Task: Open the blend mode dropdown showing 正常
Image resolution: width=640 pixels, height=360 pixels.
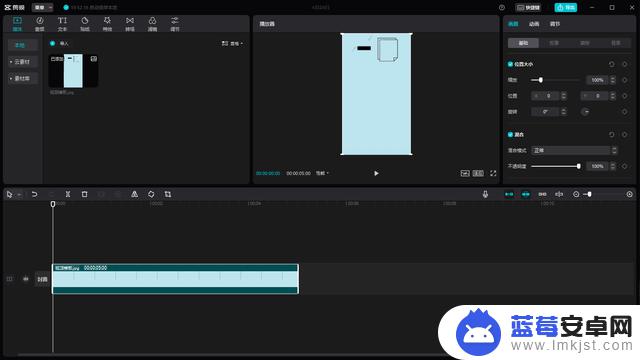Action: point(574,150)
